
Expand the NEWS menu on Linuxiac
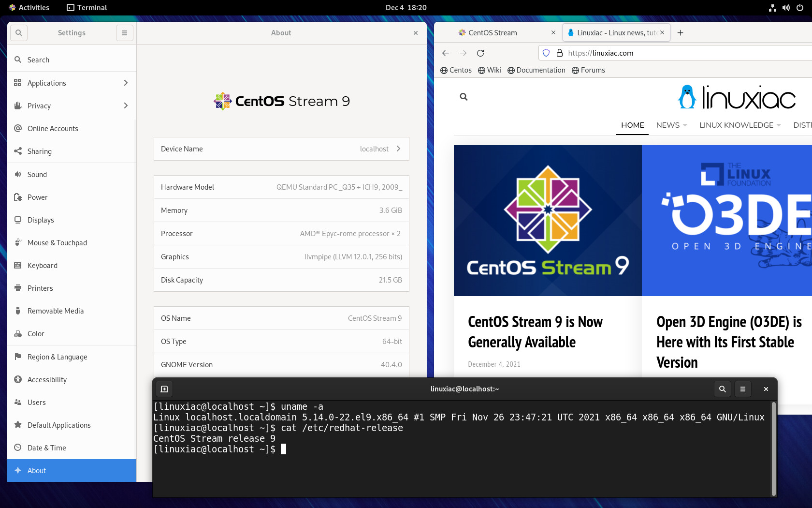(x=671, y=125)
